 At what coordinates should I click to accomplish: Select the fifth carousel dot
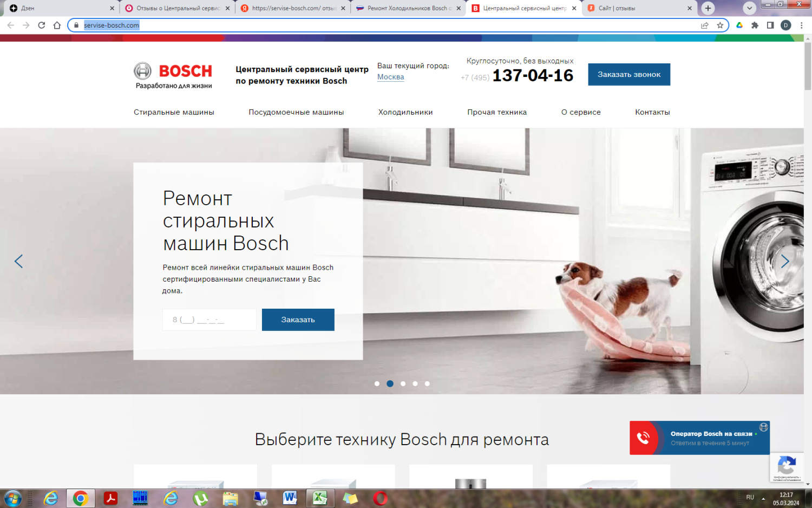click(427, 383)
